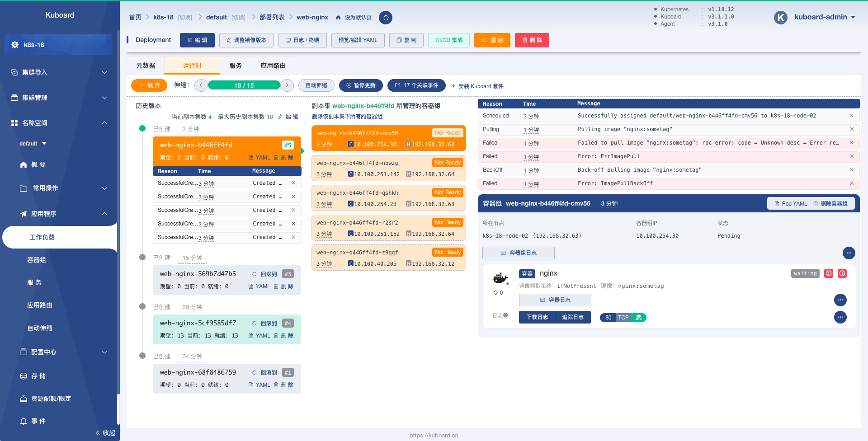
Task: Increase replicas with the right arrow stepper
Action: (x=287, y=85)
